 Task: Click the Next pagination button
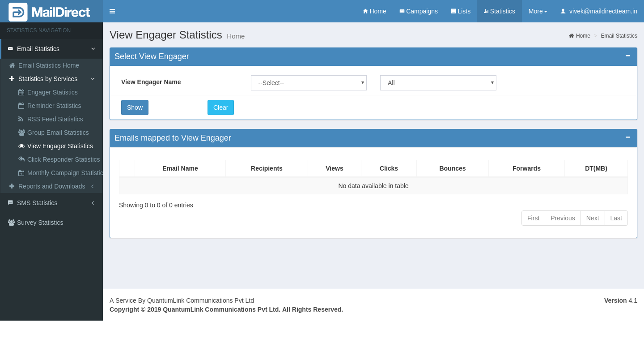(x=592, y=218)
